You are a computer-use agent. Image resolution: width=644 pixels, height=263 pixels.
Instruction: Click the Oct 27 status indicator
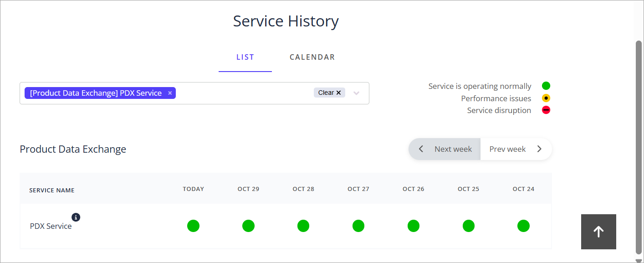(x=358, y=226)
